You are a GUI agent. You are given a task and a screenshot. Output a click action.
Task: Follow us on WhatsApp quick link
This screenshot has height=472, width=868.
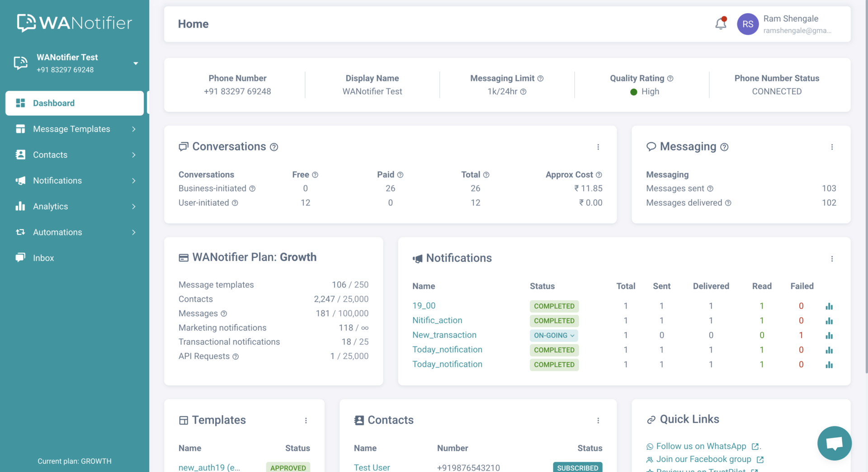701,446
